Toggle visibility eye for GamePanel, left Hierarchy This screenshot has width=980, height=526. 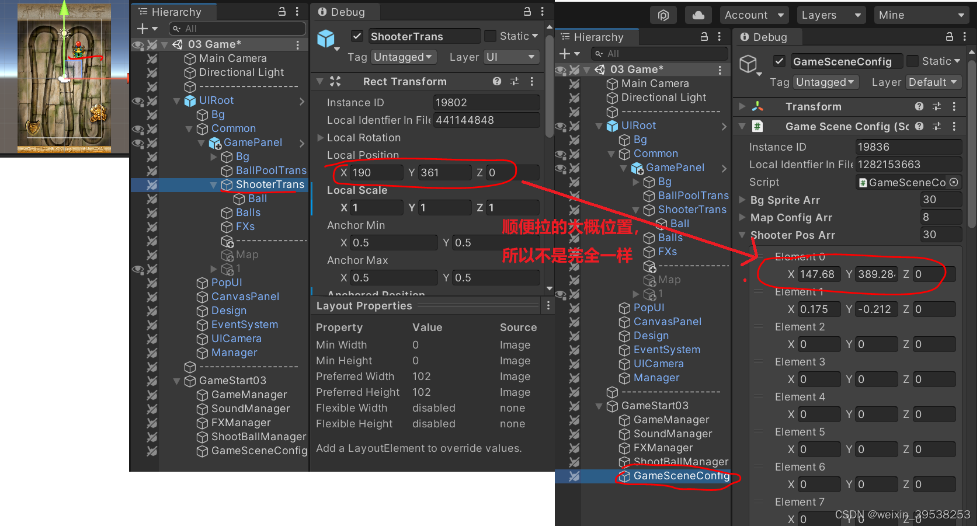pos(138,143)
